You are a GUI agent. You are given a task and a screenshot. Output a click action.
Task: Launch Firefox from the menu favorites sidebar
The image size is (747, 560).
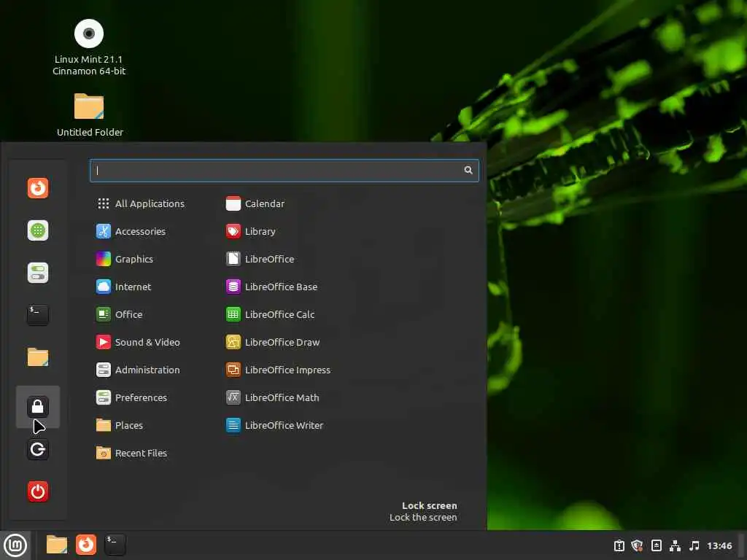point(38,188)
